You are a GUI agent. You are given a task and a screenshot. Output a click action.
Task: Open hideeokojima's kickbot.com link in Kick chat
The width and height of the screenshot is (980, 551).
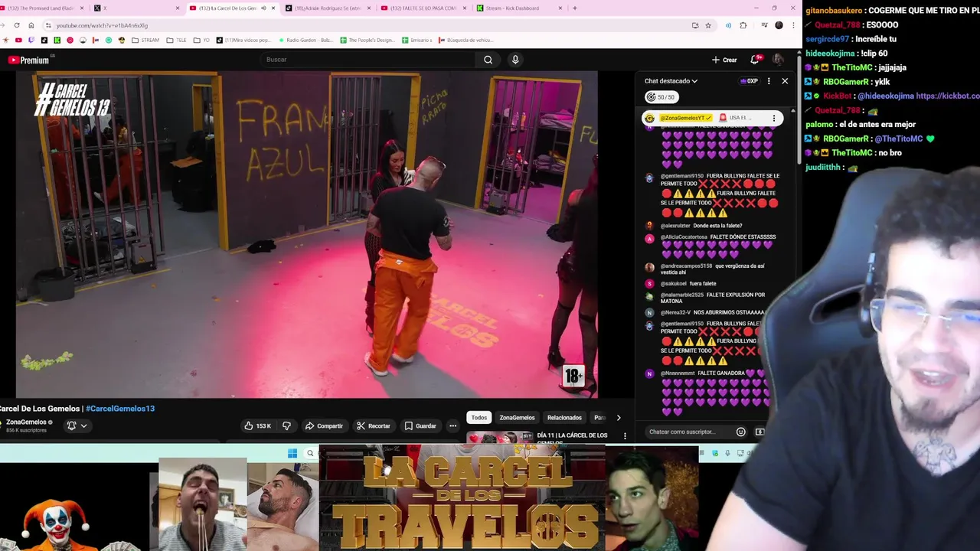tap(948, 96)
